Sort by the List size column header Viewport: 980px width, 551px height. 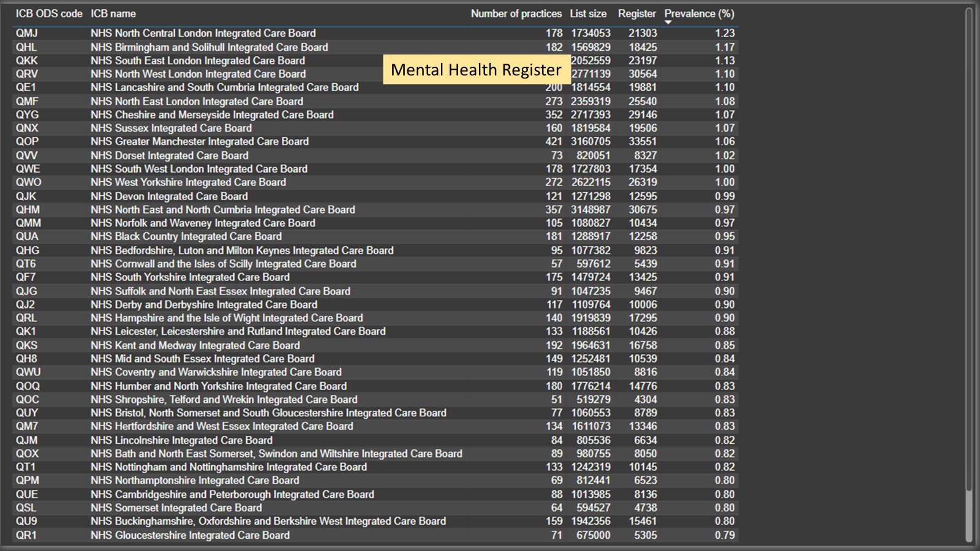point(588,13)
